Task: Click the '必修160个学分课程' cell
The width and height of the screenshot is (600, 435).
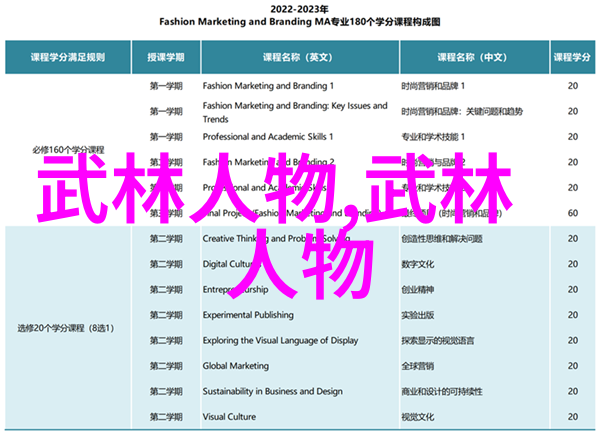Action: (x=68, y=150)
